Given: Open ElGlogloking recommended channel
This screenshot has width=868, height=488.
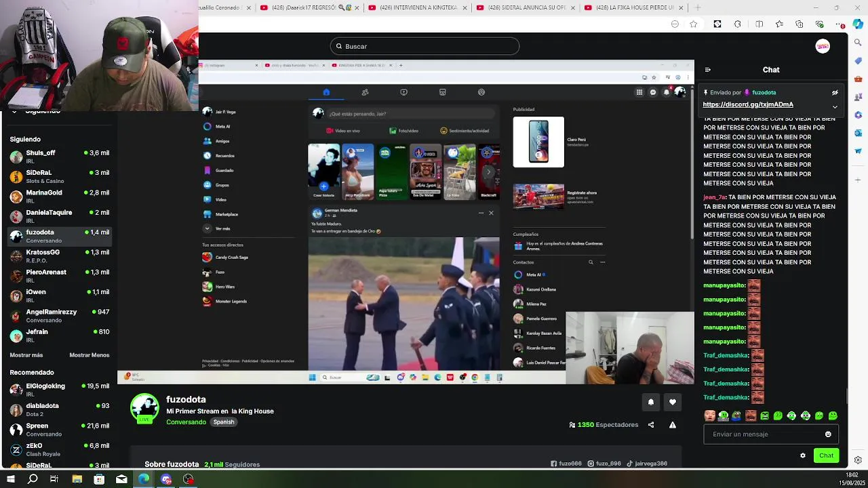Looking at the screenshot, I should [59, 390].
